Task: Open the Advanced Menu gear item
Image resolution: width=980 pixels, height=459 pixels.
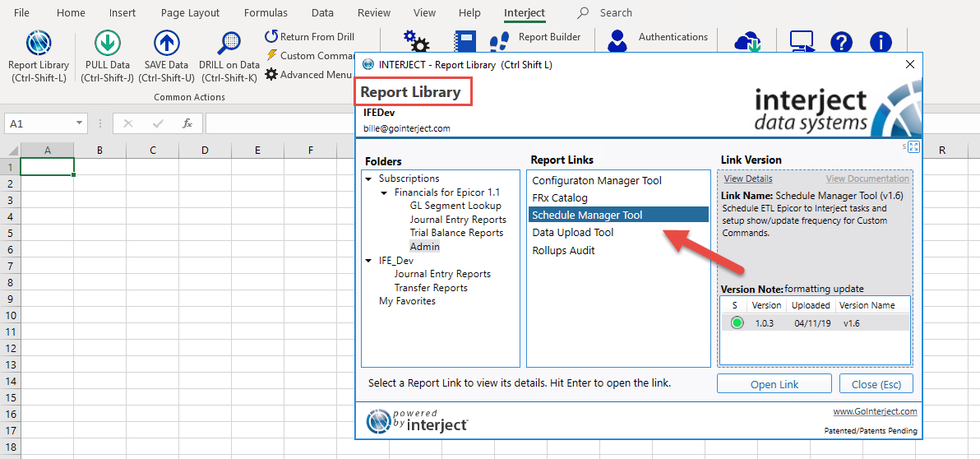Action: [x=309, y=74]
